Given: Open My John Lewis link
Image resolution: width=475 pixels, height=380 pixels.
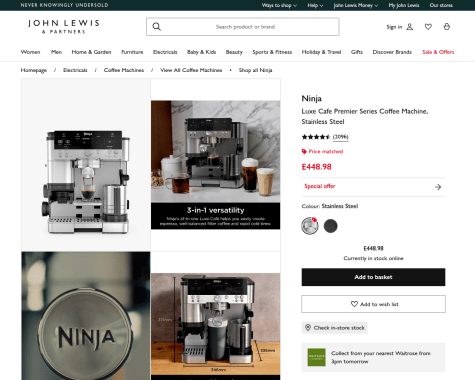Looking at the screenshot, I should click(404, 5).
